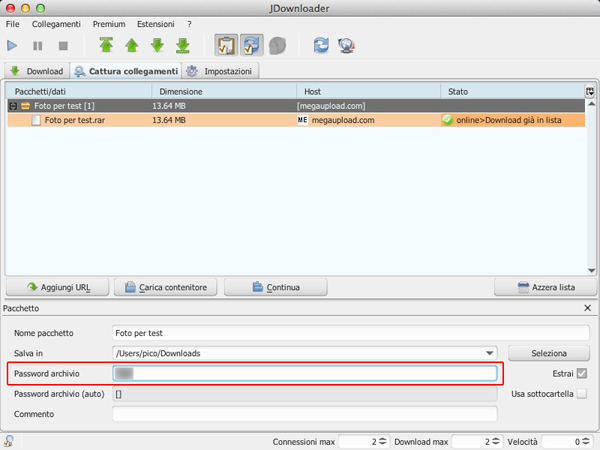This screenshot has height=450, width=600.
Task: Click the reconnect globe icon
Action: pyautogui.click(x=347, y=46)
